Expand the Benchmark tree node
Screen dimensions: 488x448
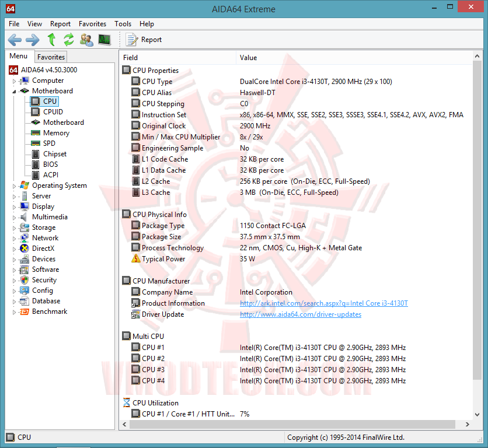coord(14,312)
